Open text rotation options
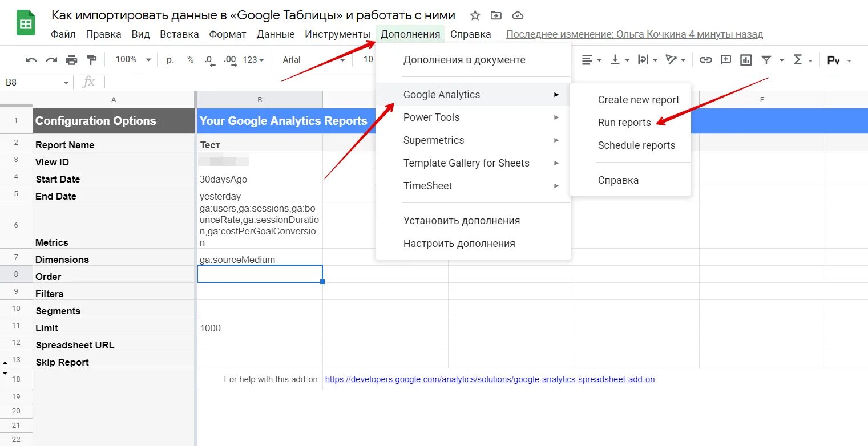868x446 pixels. coord(676,60)
